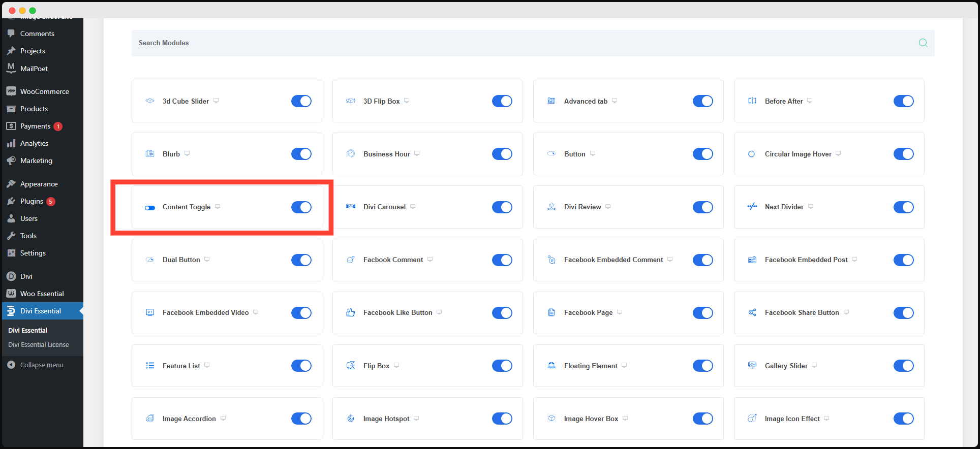Open the Projects sidebar menu
The width and height of the screenshot is (980, 449).
43,51
